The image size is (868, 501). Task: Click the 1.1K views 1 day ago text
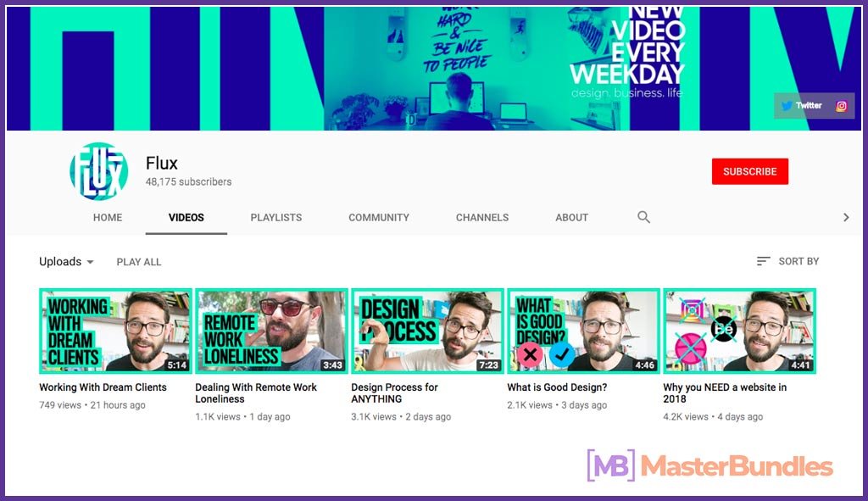click(x=242, y=417)
